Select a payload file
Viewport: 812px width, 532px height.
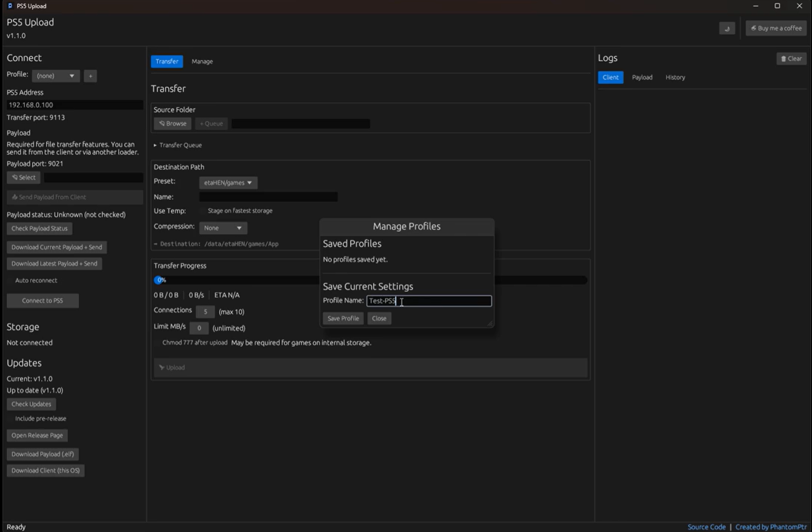(24, 177)
